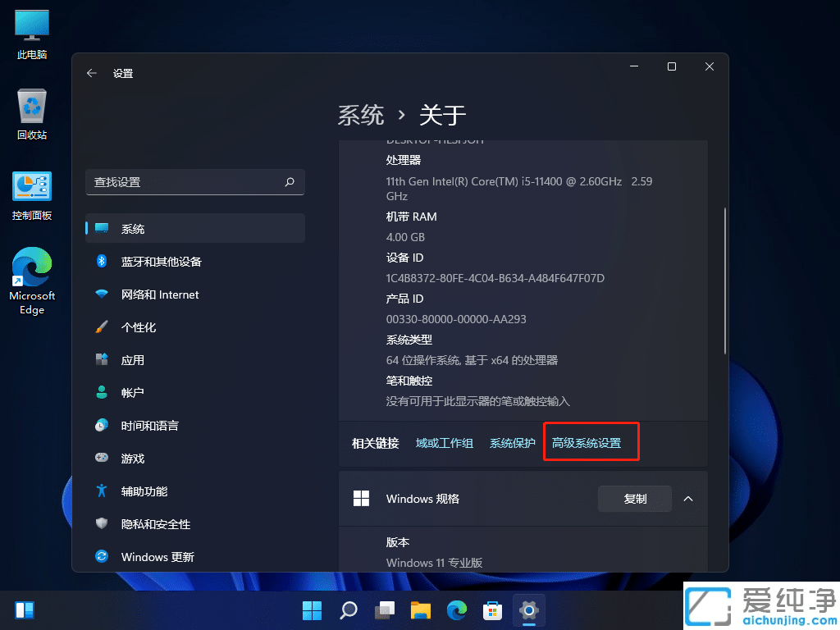Image resolution: width=840 pixels, height=630 pixels.
Task: Open 此电脑 from the desktop
Action: coord(31,33)
